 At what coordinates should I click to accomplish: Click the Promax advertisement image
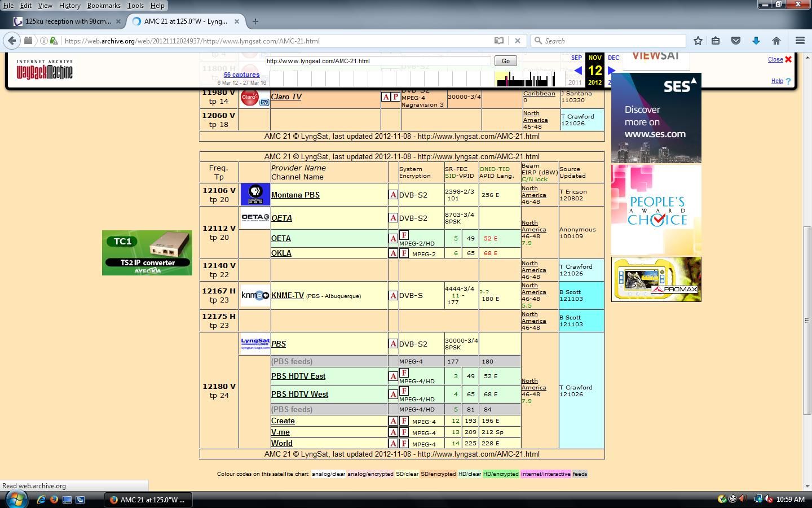656,279
